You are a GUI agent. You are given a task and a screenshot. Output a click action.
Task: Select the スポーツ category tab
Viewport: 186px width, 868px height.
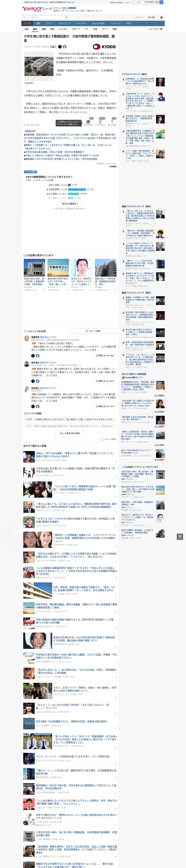[x=76, y=29]
